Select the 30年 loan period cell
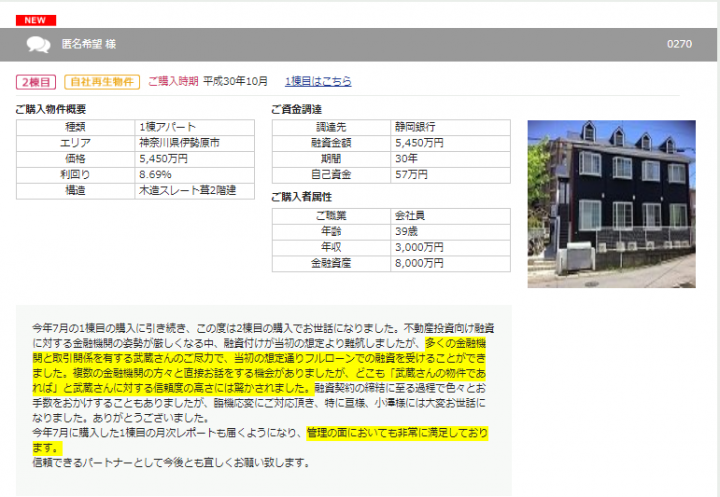This screenshot has width=720, height=497. coord(450,159)
